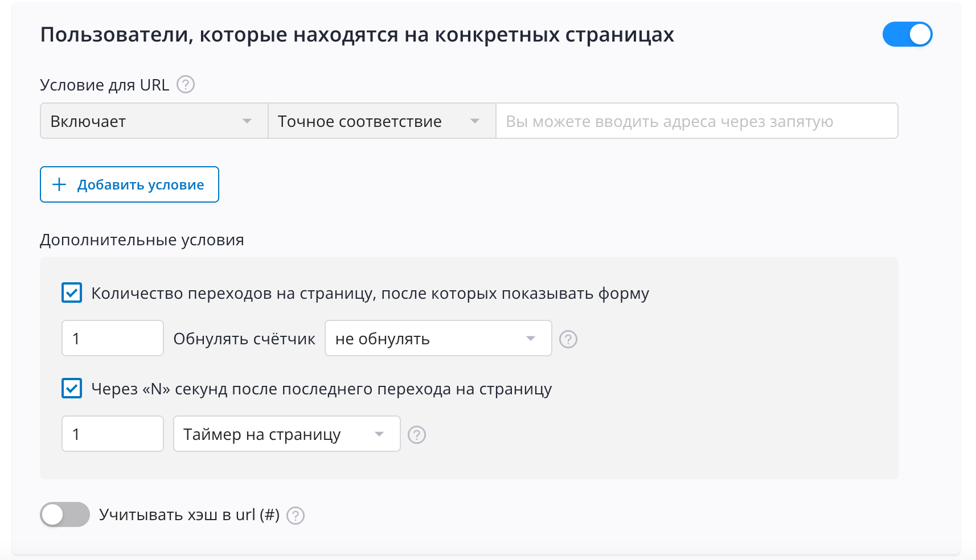The height and width of the screenshot is (560, 976).
Task: Open the "Включает" dropdown
Action: [154, 121]
